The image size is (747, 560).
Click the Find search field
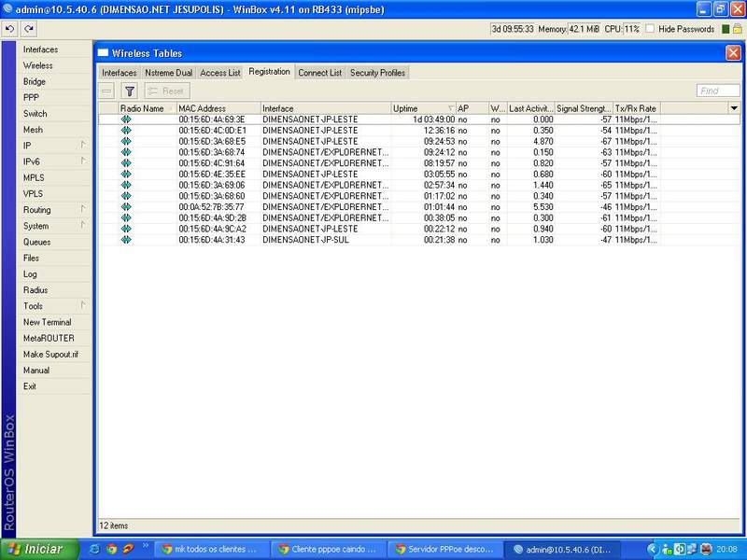(x=718, y=91)
